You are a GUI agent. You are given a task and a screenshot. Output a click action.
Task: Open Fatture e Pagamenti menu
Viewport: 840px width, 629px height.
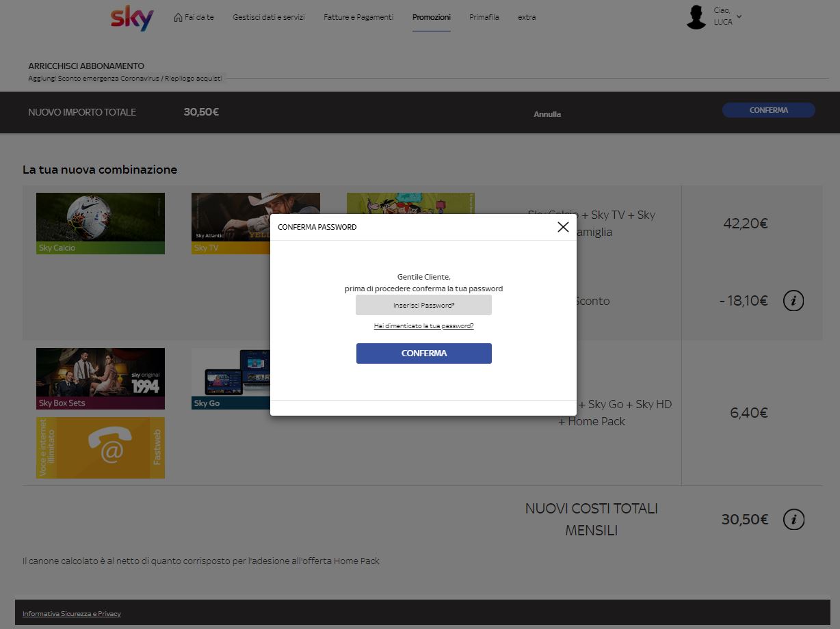click(358, 17)
